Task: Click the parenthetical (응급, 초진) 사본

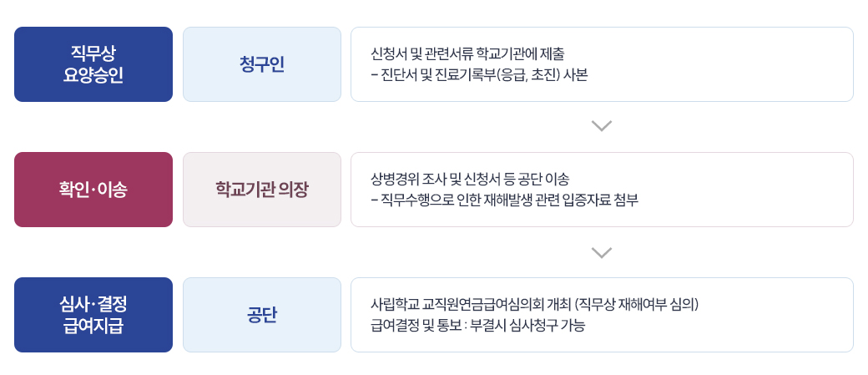Action: pos(542,75)
